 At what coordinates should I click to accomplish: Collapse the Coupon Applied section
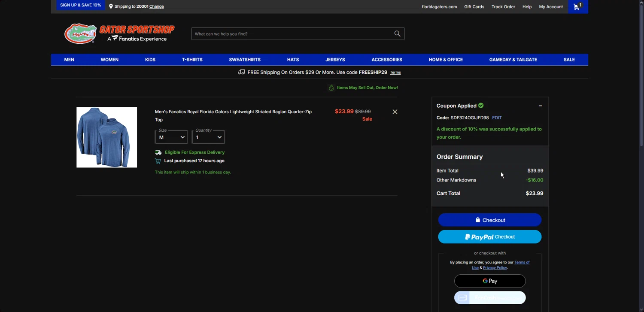tap(541, 106)
